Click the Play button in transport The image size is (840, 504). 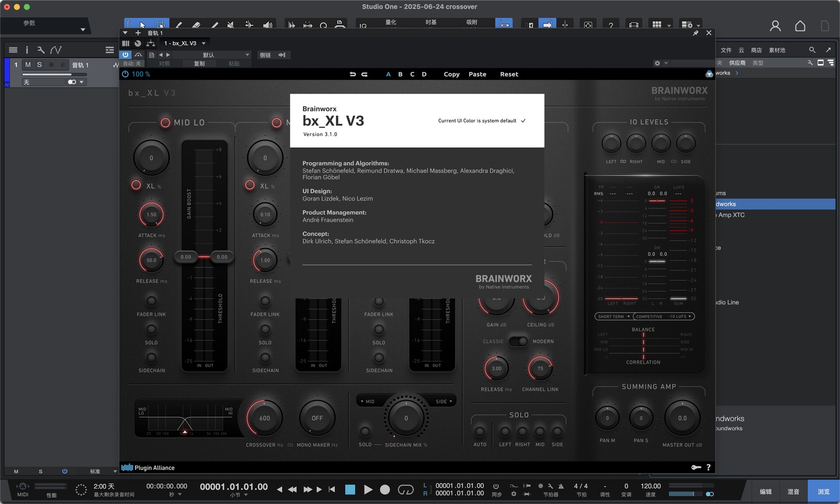[368, 490]
